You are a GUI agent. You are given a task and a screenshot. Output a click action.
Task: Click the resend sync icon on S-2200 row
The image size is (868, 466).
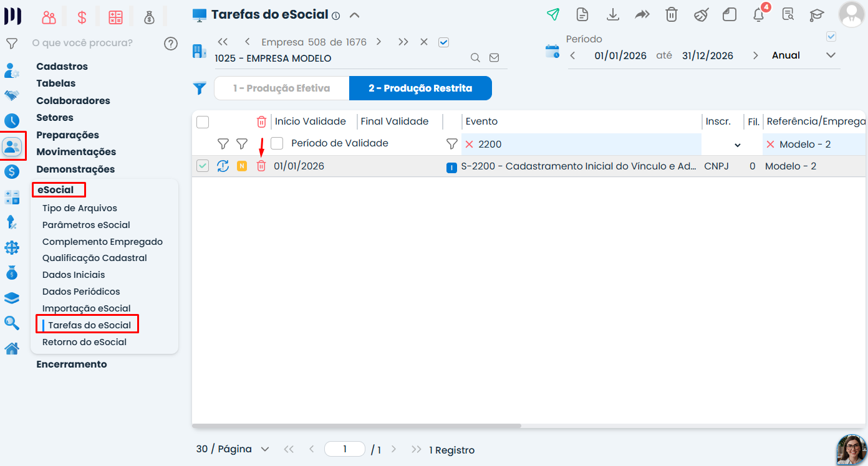click(x=223, y=166)
